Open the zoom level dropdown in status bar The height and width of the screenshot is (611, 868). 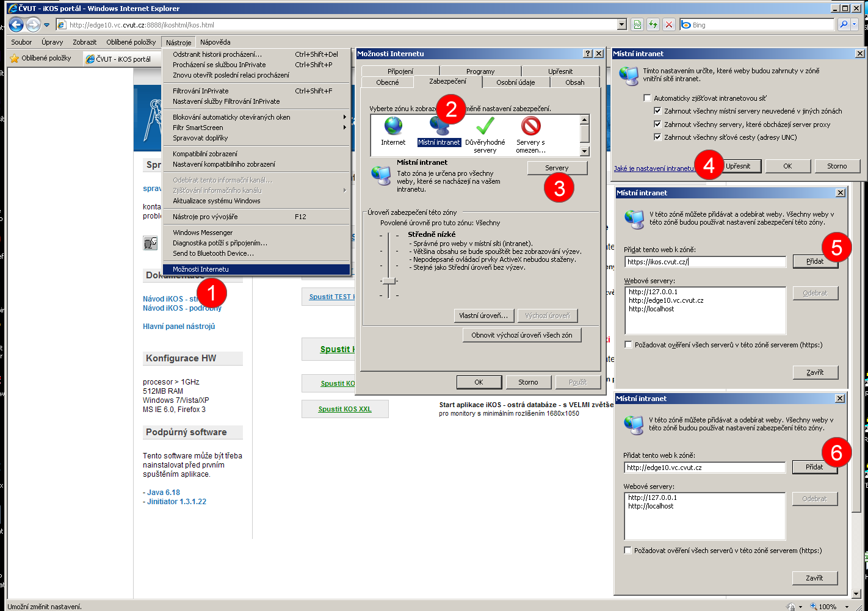click(847, 607)
